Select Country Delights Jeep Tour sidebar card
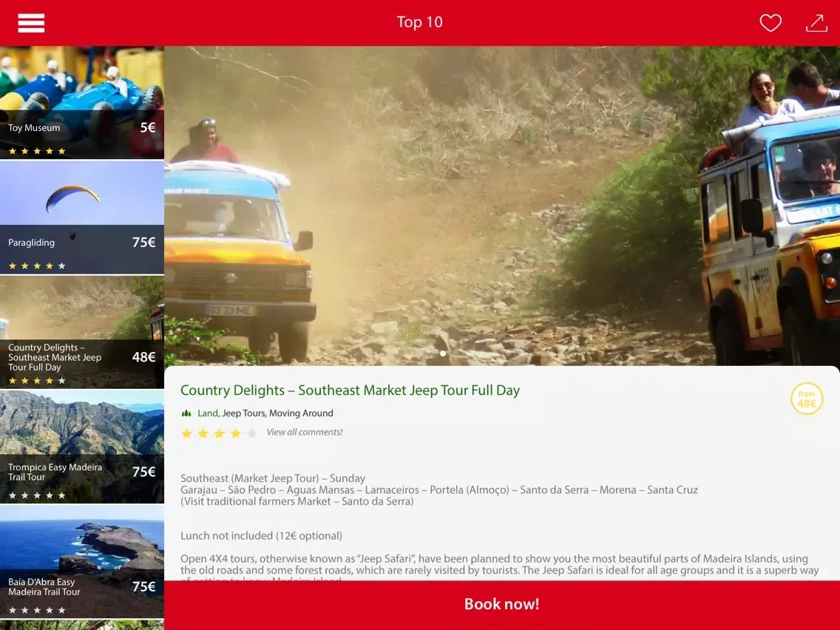 (82, 332)
